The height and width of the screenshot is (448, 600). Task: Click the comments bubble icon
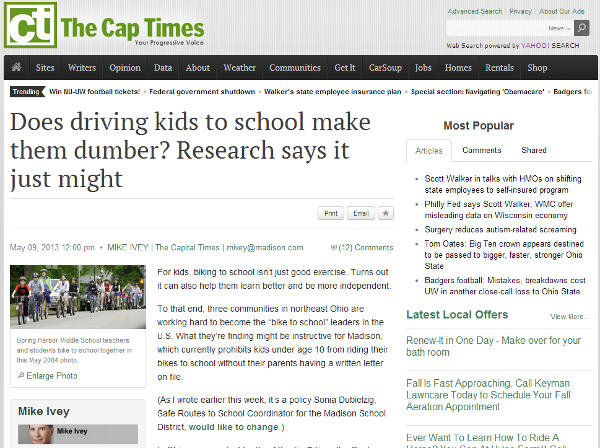coord(333,247)
